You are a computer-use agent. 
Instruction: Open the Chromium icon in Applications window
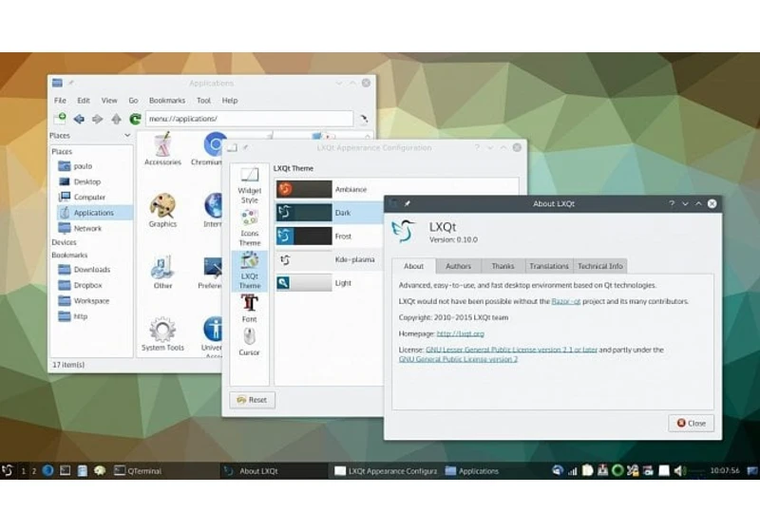click(208, 149)
